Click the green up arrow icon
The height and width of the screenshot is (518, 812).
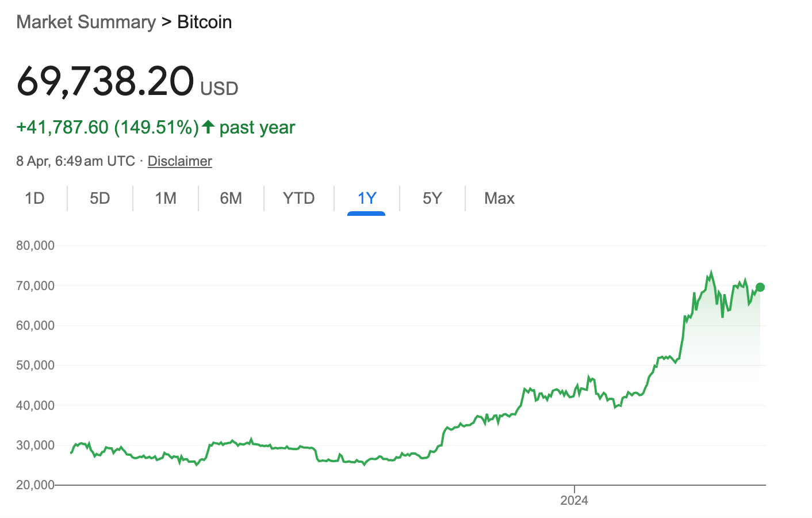pyautogui.click(x=208, y=127)
